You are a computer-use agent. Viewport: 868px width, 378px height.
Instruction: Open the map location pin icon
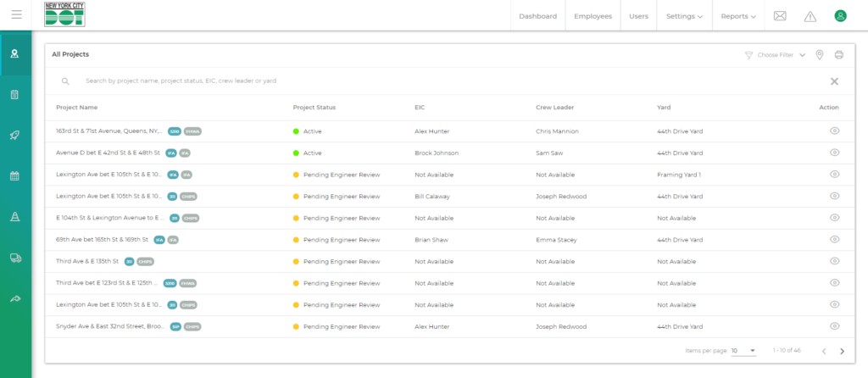point(820,55)
